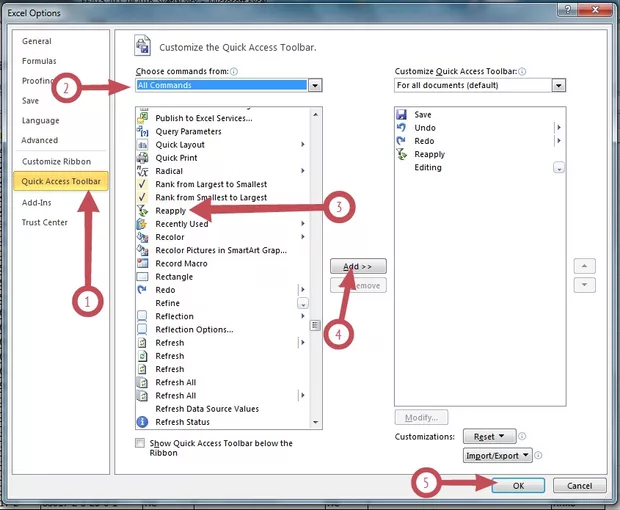
Task: Open the Add-Ins category
Action: pos(36,202)
